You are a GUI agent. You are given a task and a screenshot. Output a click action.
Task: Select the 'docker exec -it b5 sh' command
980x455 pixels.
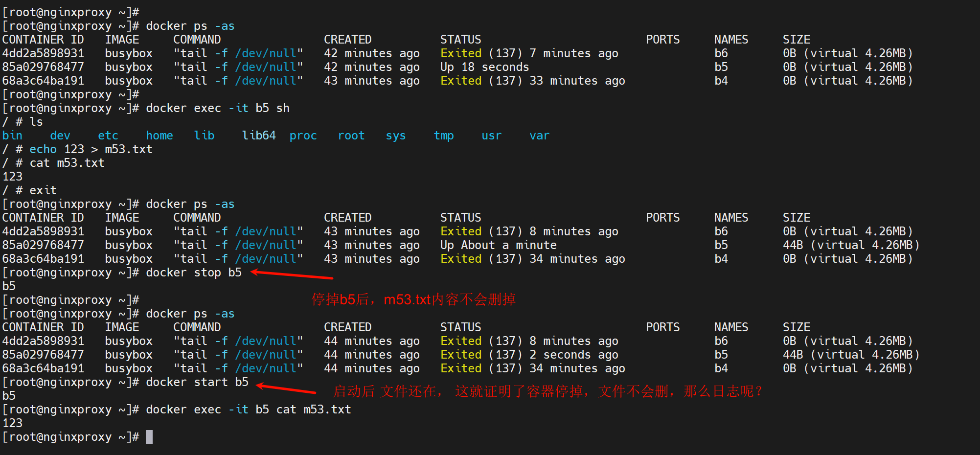tap(217, 108)
